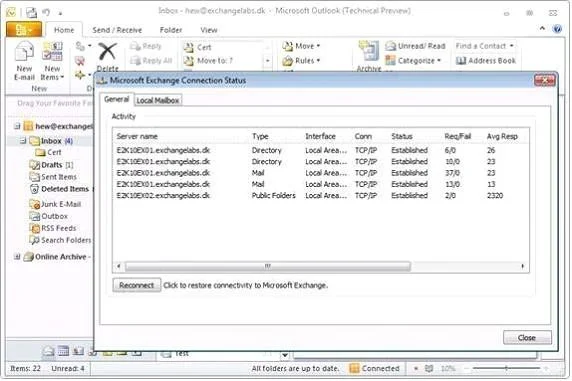This screenshot has width=572, height=381.
Task: Open the Deleted Items folder
Action: [x=59, y=189]
